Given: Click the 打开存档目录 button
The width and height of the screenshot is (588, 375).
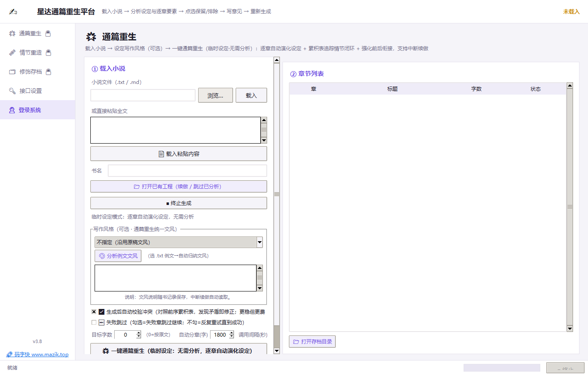Looking at the screenshot, I should point(312,341).
